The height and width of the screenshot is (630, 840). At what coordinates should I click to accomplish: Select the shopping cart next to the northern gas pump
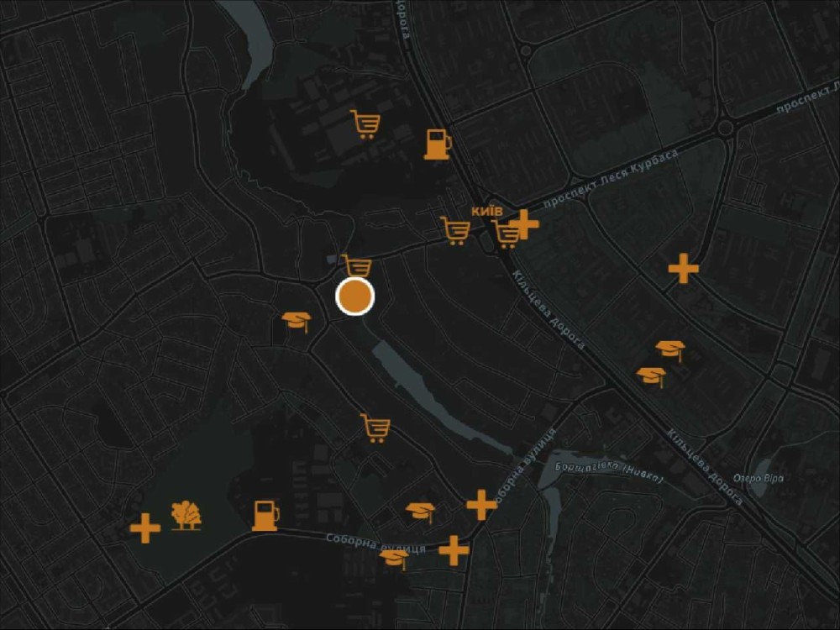coord(365,124)
